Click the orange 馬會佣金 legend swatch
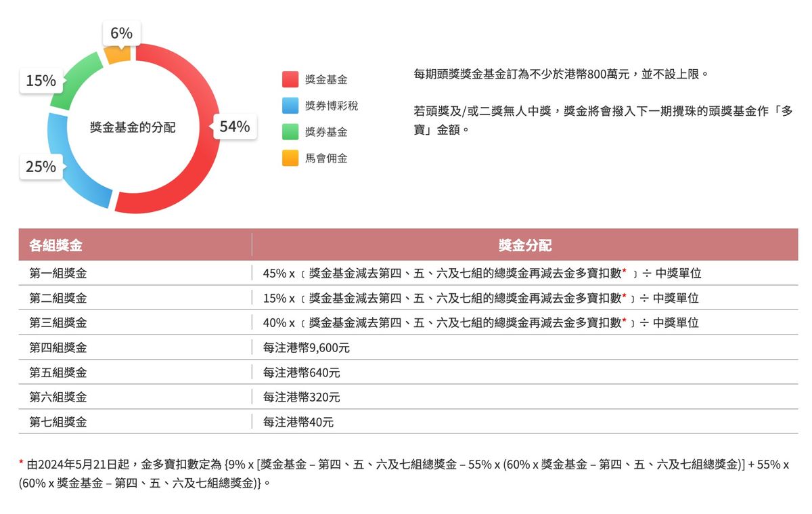The width and height of the screenshot is (812, 514). coord(290,158)
